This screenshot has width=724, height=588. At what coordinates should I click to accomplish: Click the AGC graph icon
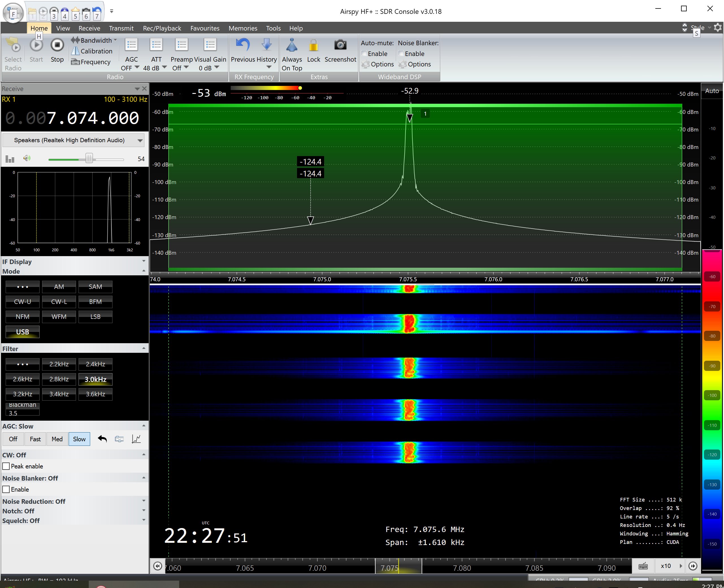[136, 439]
